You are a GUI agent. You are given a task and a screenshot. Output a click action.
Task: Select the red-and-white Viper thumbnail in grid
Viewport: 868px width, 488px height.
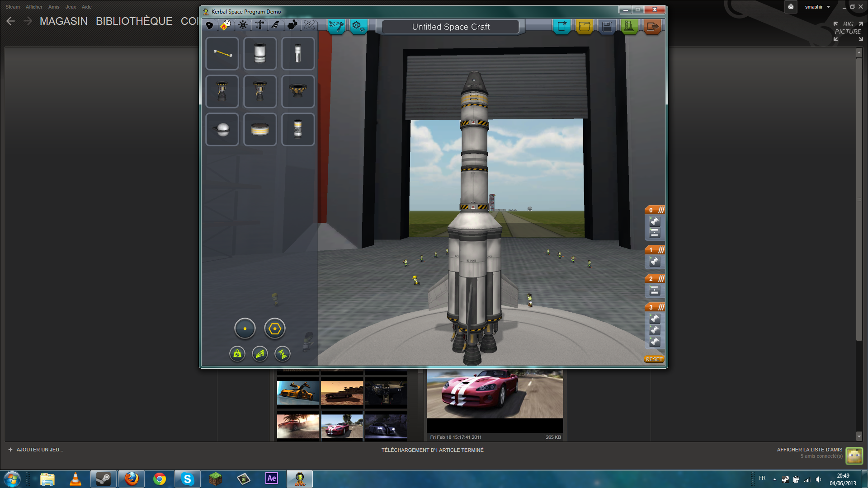[342, 426]
